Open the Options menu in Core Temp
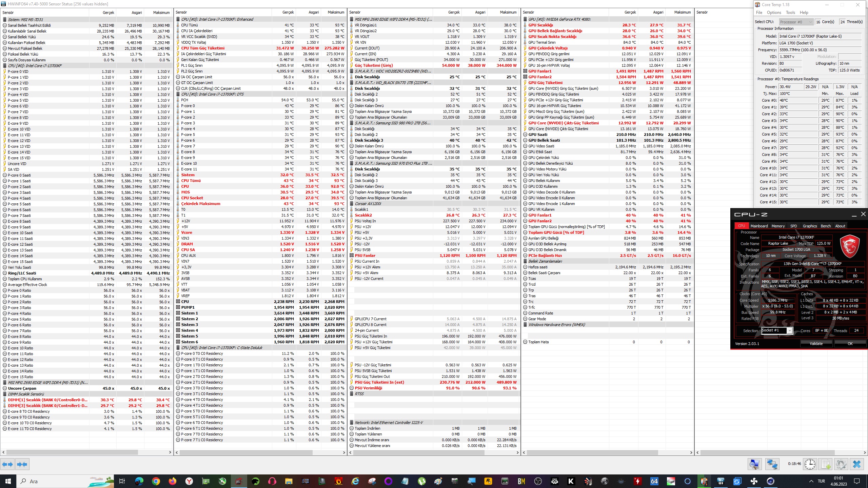 774,13
